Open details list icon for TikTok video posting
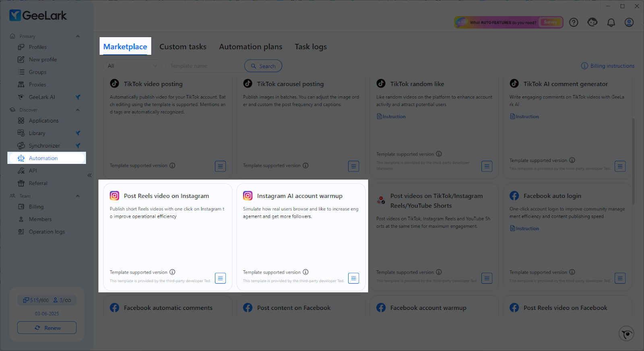The image size is (644, 351). 220,166
